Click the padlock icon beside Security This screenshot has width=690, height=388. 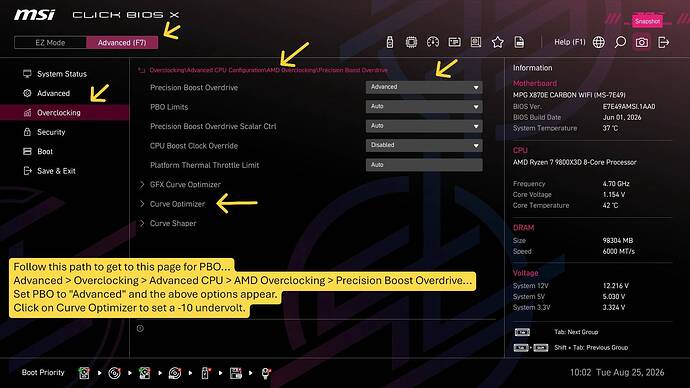[x=27, y=132]
